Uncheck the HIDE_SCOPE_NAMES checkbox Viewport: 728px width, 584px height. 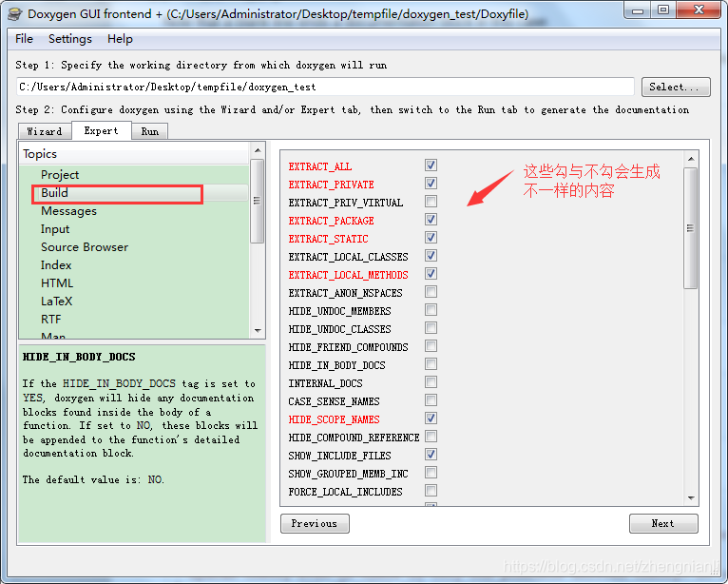[431, 419]
